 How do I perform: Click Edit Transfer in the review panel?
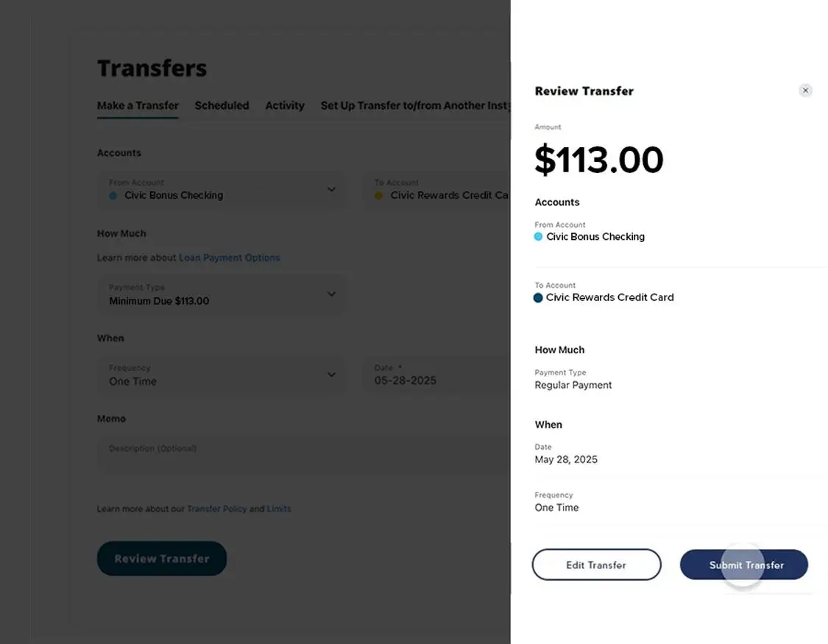tap(596, 565)
